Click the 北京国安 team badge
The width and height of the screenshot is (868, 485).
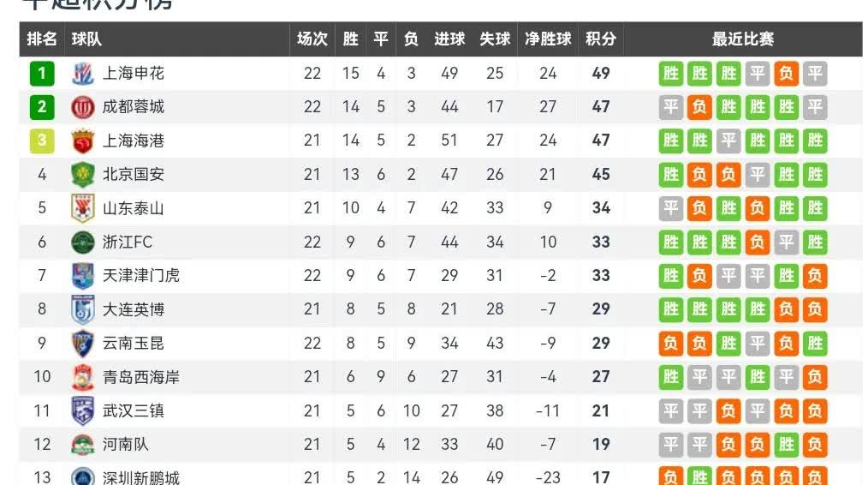[x=82, y=175]
